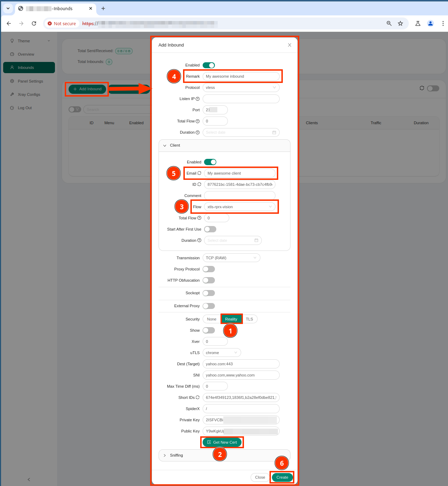The height and width of the screenshot is (486, 448).
Task: Open Inbounds in the sidebar
Action: point(29,68)
